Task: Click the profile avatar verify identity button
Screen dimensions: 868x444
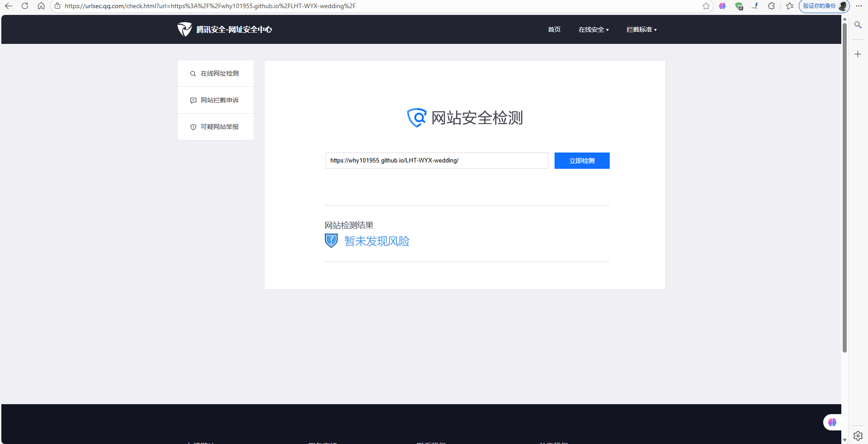Action: [824, 6]
